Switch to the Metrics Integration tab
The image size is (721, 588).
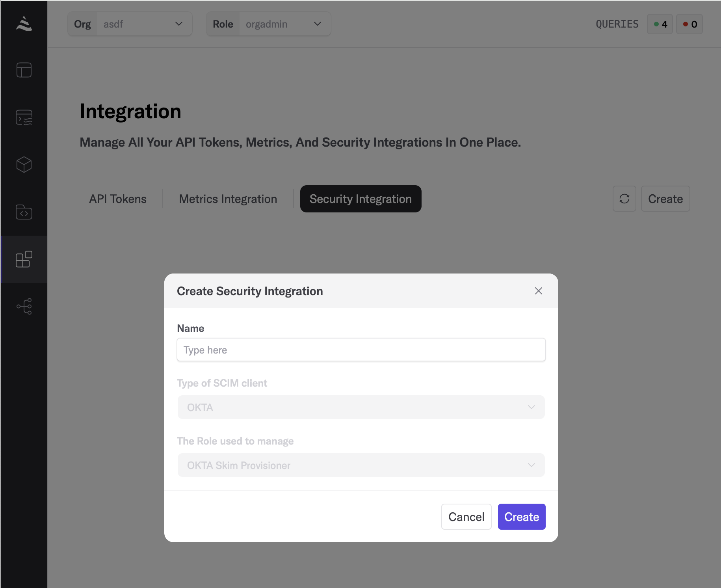228,199
